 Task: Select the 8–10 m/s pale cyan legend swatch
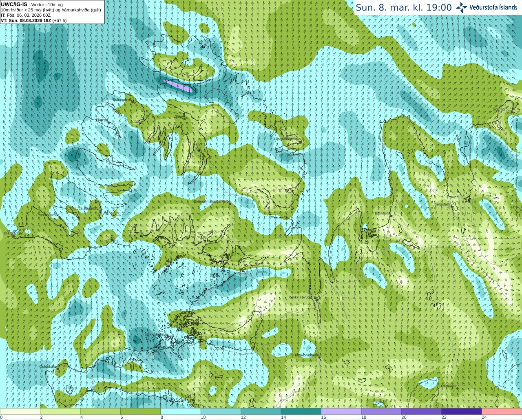point(181,411)
